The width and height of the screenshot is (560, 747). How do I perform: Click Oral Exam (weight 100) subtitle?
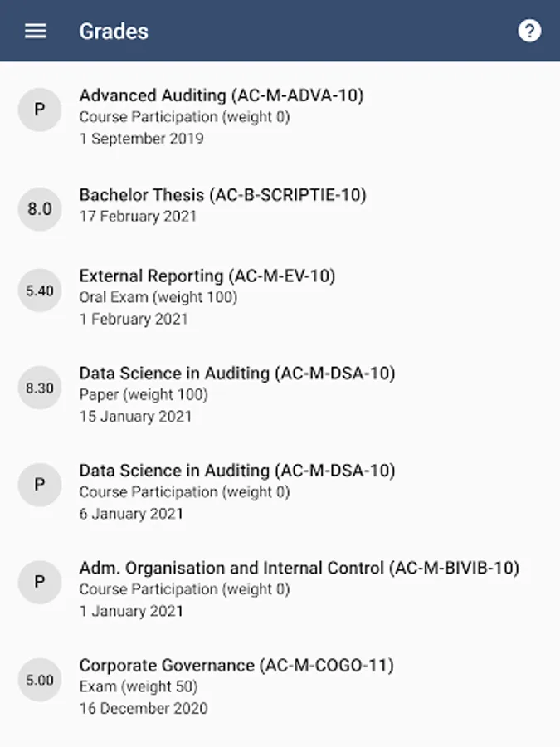pos(158,297)
